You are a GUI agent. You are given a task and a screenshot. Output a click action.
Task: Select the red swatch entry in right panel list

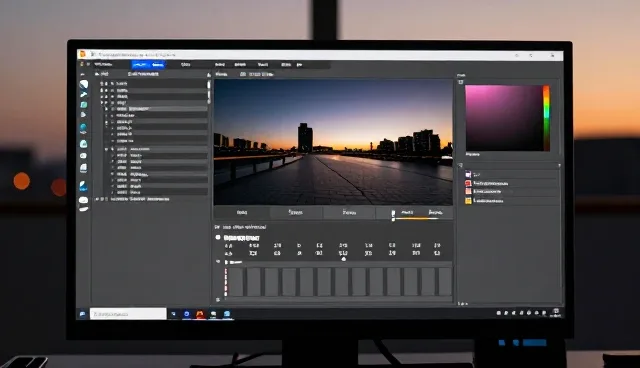coord(512,183)
